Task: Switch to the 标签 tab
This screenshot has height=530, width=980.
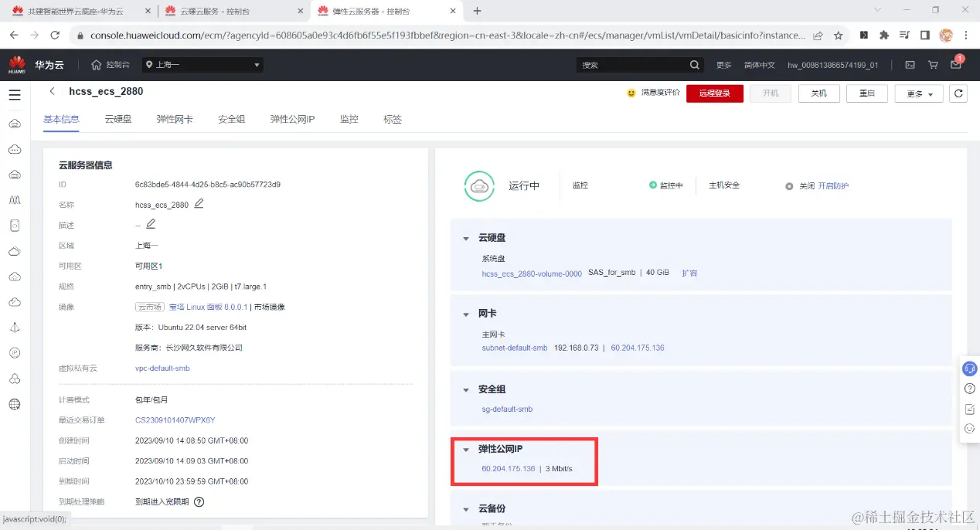Action: coord(393,119)
